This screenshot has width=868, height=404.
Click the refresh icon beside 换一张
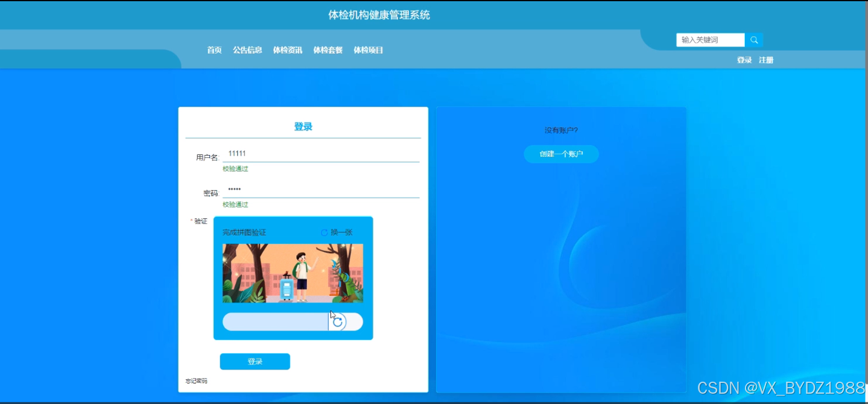pyautogui.click(x=325, y=232)
